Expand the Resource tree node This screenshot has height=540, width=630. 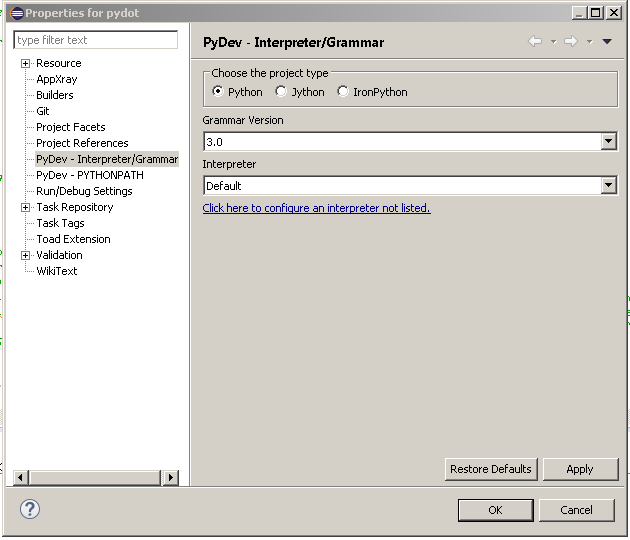25,63
